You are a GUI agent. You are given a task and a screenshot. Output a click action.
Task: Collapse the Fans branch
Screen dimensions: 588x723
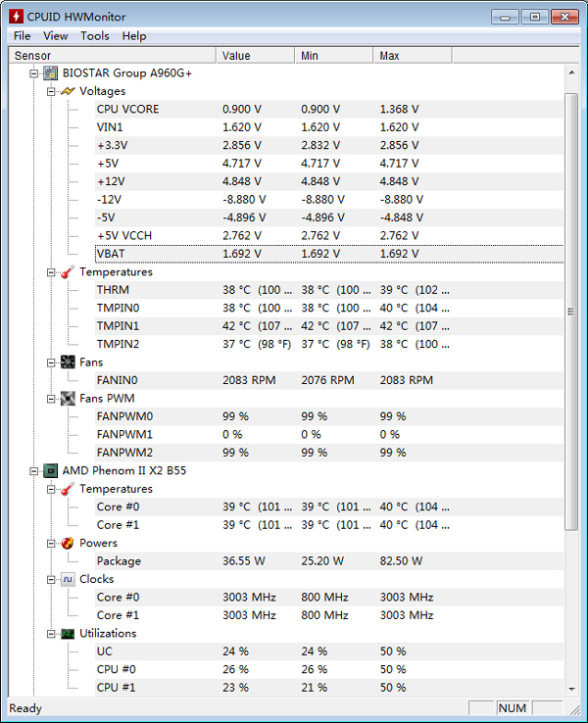(51, 362)
